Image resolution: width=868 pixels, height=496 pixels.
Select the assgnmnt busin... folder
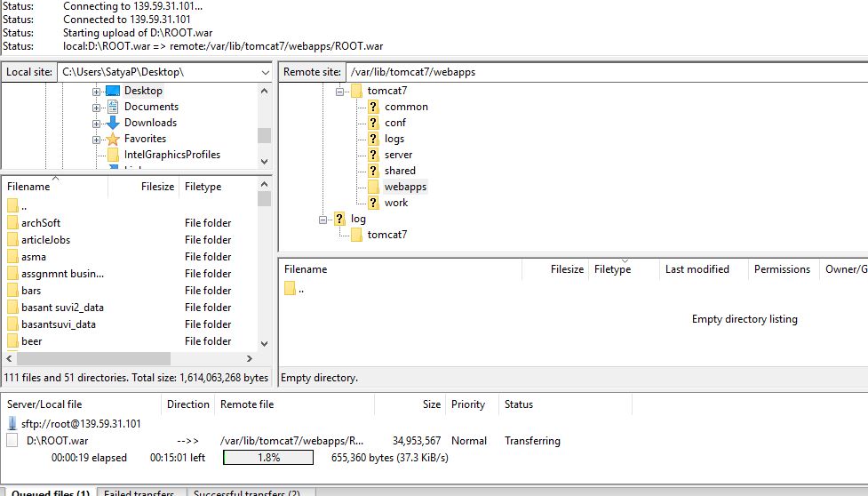pos(130,274)
